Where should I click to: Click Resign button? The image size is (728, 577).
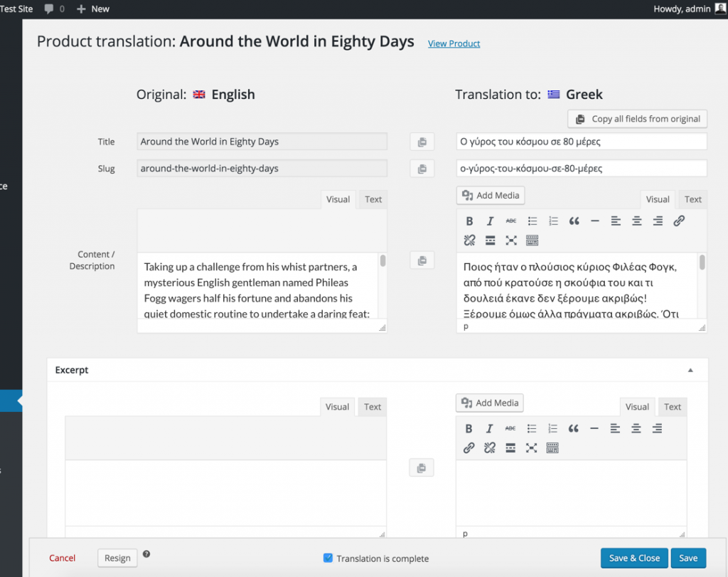(117, 558)
